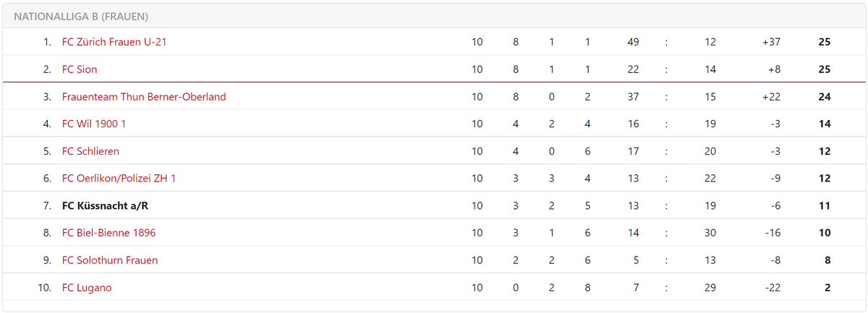
Task: Open the FC Schlieren team page
Action: click(90, 151)
